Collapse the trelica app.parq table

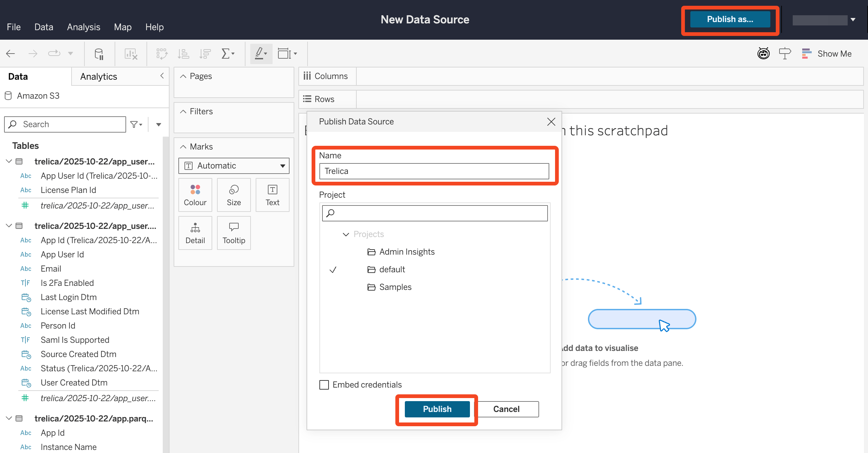coord(9,418)
